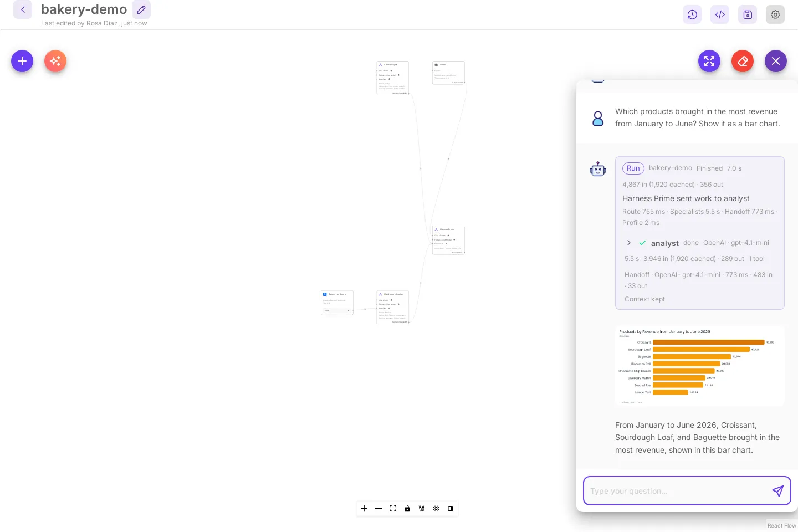Click the '4,867 in (1,920 cached) · 356 out' line
The height and width of the screenshot is (532, 798).
tap(672, 185)
